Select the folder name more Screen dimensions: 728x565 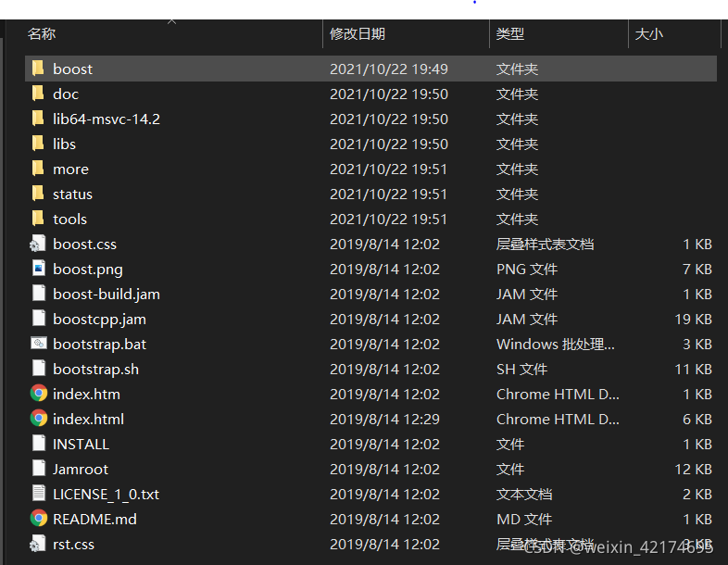pyautogui.click(x=70, y=169)
